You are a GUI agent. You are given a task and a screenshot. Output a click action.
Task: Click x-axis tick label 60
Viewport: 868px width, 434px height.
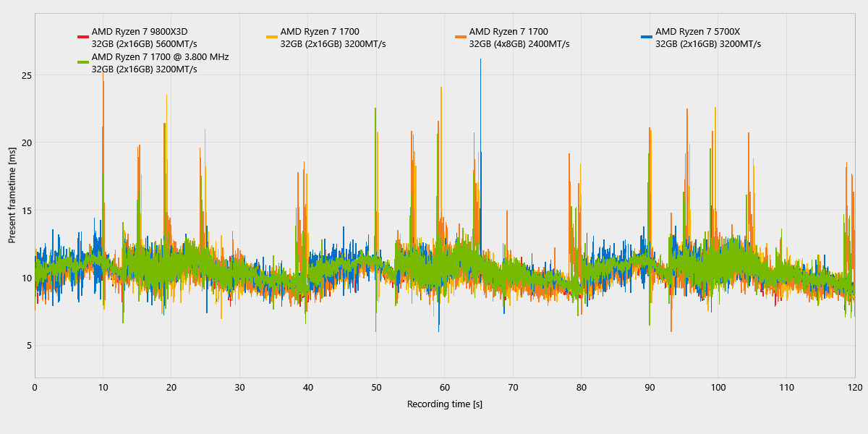(x=445, y=388)
